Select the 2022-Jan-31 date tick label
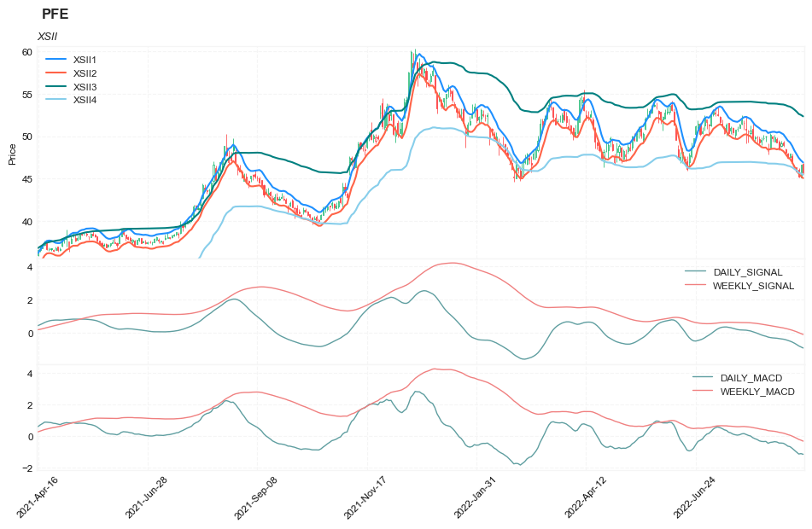 pos(476,498)
